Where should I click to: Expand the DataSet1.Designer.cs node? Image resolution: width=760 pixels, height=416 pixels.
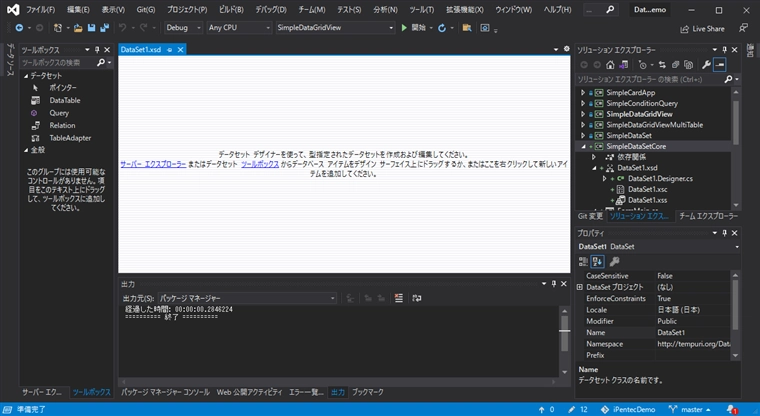tap(604, 178)
